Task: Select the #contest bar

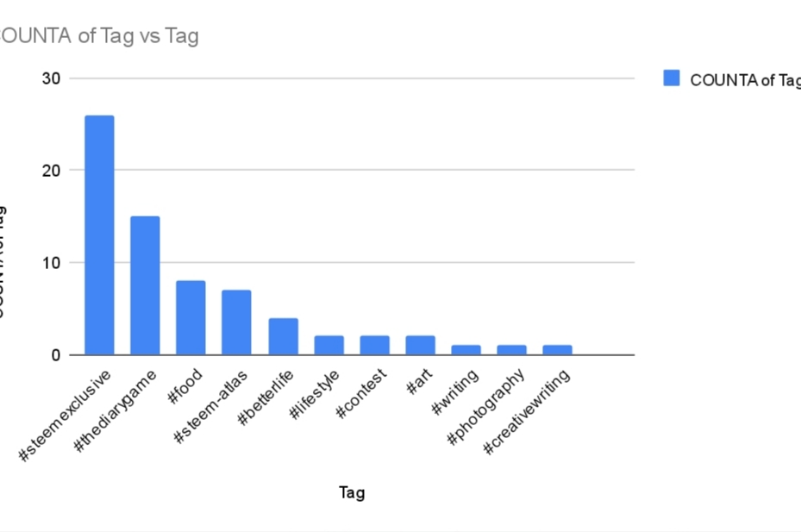Action: click(x=374, y=345)
